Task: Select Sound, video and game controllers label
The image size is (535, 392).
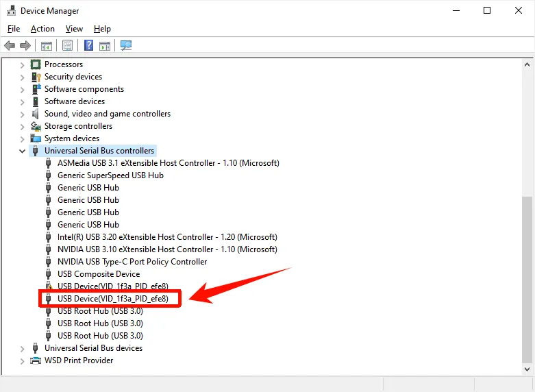Action: [108, 114]
